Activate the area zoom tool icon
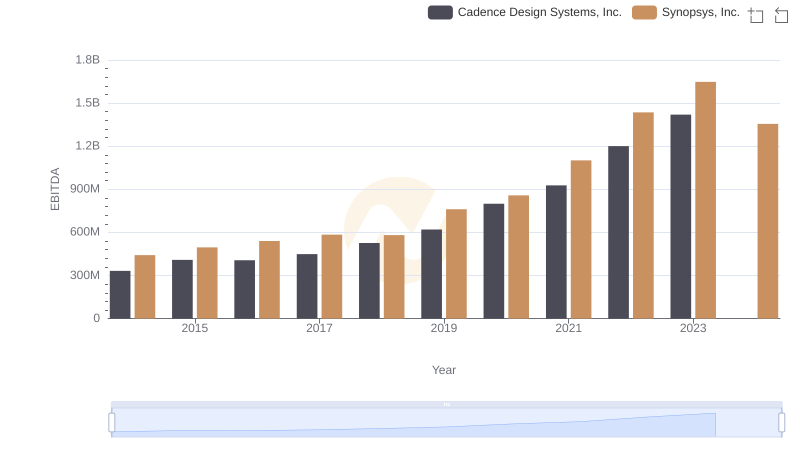Image resolution: width=800 pixels, height=461 pixels. (x=756, y=15)
